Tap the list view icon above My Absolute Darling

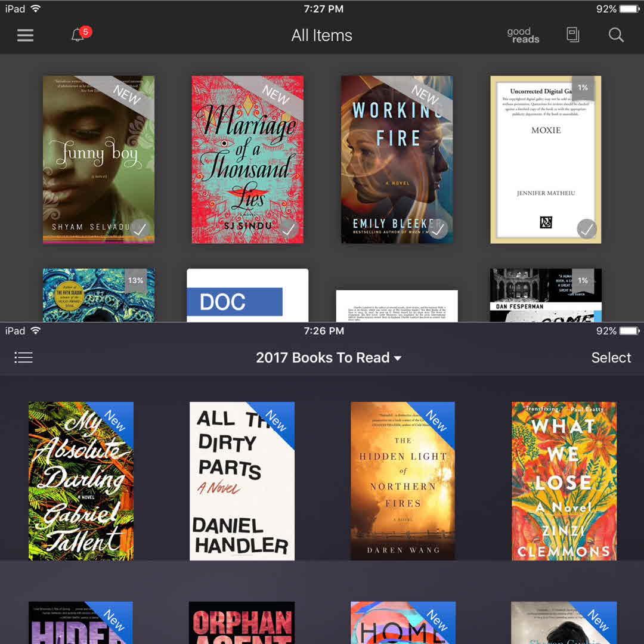(24, 358)
